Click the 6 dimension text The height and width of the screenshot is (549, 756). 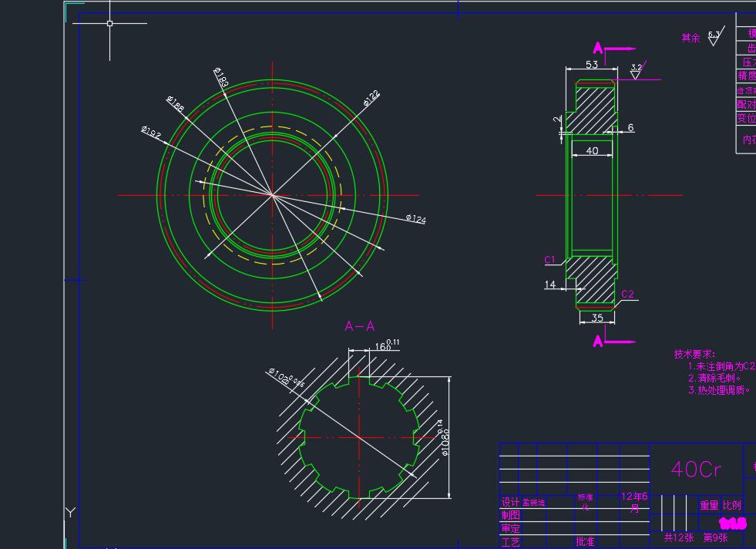click(630, 127)
